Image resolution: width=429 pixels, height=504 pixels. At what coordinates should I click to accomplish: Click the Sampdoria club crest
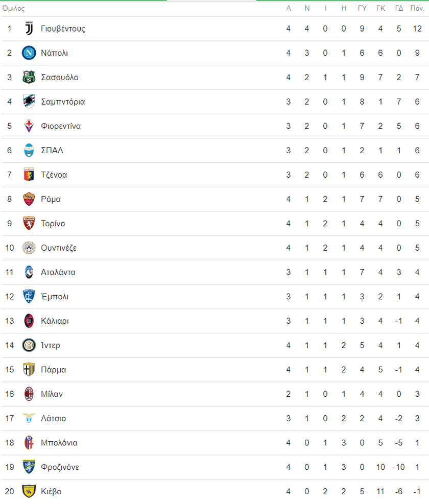click(x=29, y=102)
